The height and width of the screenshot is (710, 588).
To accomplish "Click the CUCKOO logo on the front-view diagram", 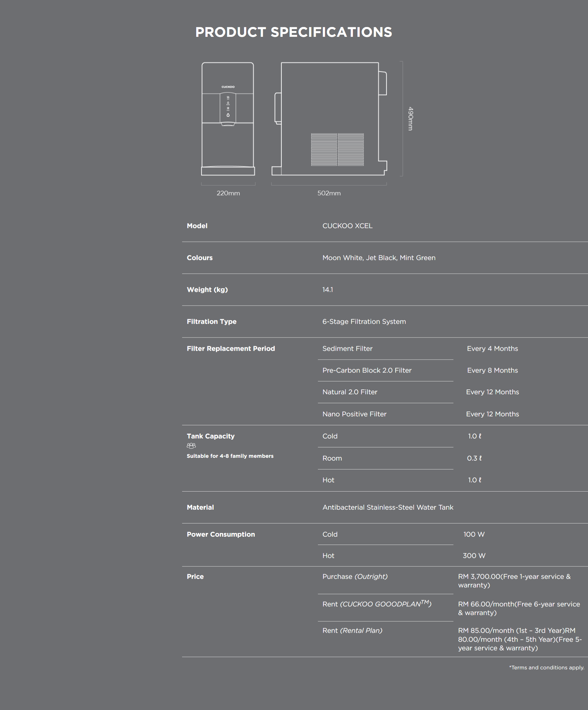I will pos(228,87).
